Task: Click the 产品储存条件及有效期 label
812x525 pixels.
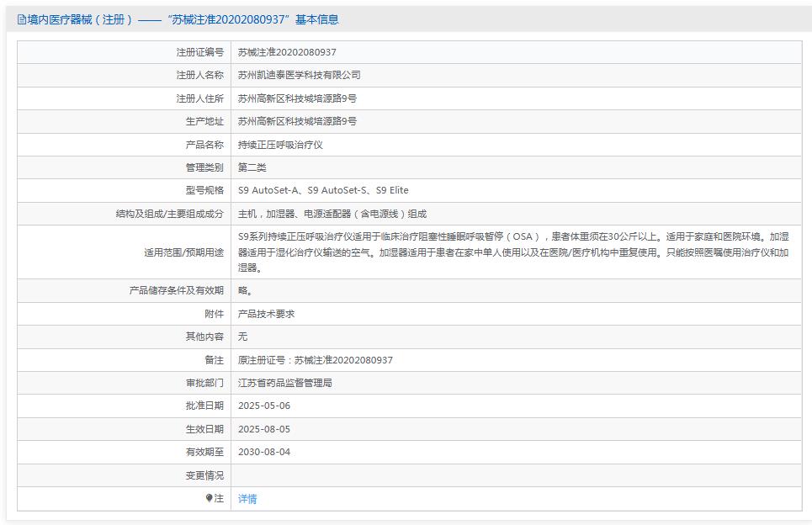Action: [x=177, y=290]
